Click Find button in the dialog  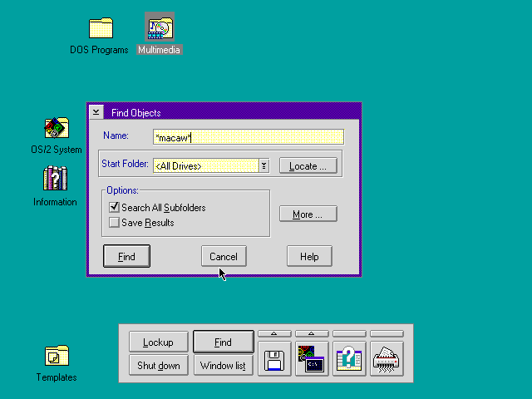coord(126,256)
